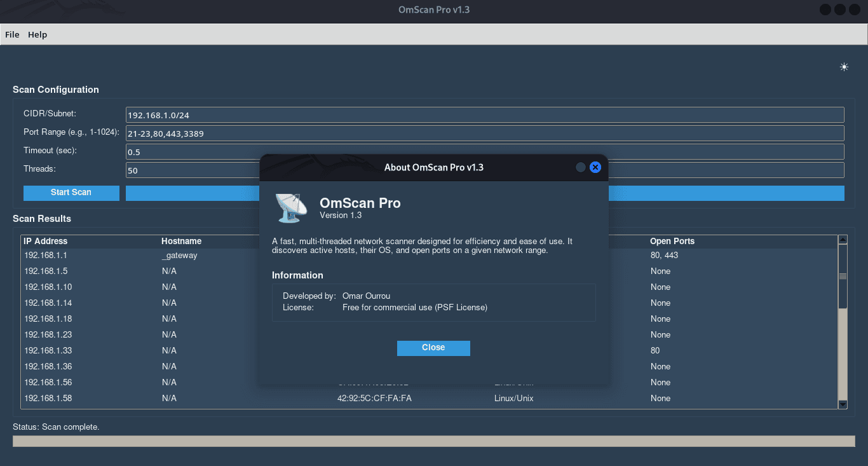Click the satellite dish logo in About dialog
This screenshot has height=466, width=868.
[292, 208]
